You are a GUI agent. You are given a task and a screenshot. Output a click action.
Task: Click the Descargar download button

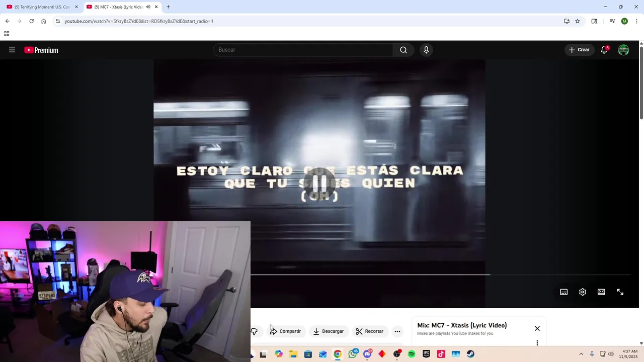tap(328, 331)
